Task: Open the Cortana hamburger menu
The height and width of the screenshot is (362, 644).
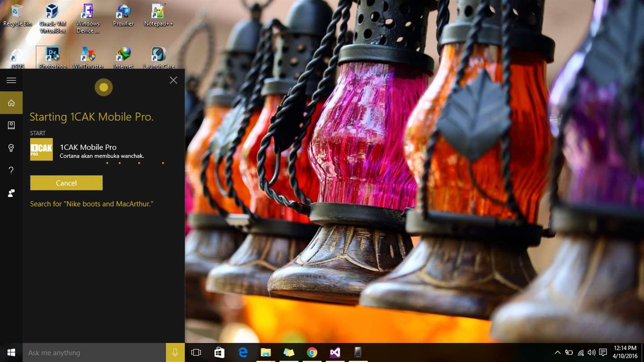Action: [x=11, y=80]
